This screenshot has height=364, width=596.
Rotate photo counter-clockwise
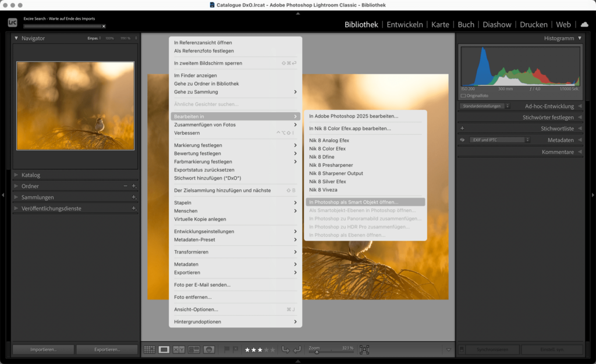tap(285, 349)
